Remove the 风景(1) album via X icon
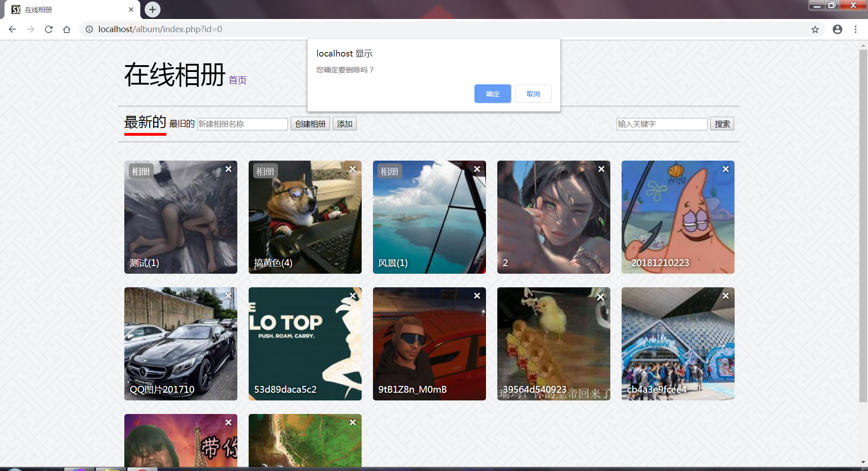 (x=477, y=169)
